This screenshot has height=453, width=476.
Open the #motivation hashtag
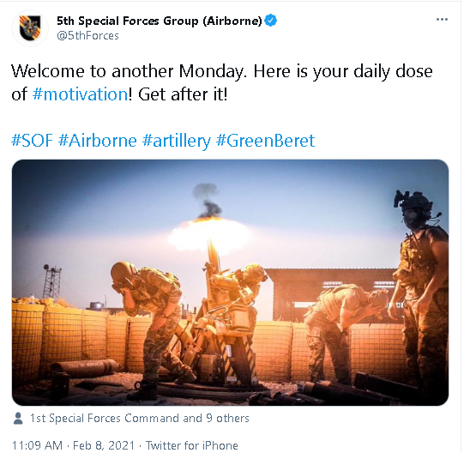(x=80, y=94)
